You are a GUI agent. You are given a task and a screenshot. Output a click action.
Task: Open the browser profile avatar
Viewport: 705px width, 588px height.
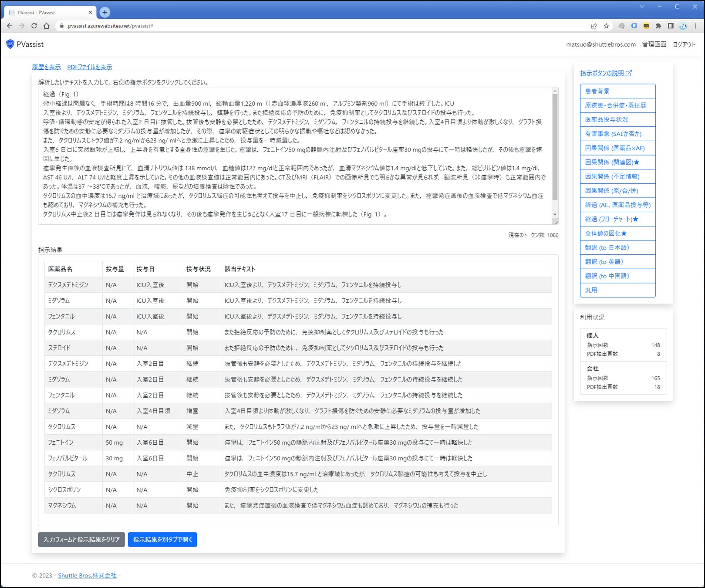coord(683,26)
